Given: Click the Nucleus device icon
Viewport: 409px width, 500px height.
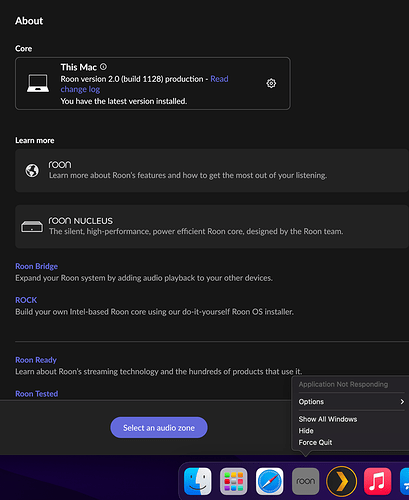Looking at the screenshot, I should point(32,227).
